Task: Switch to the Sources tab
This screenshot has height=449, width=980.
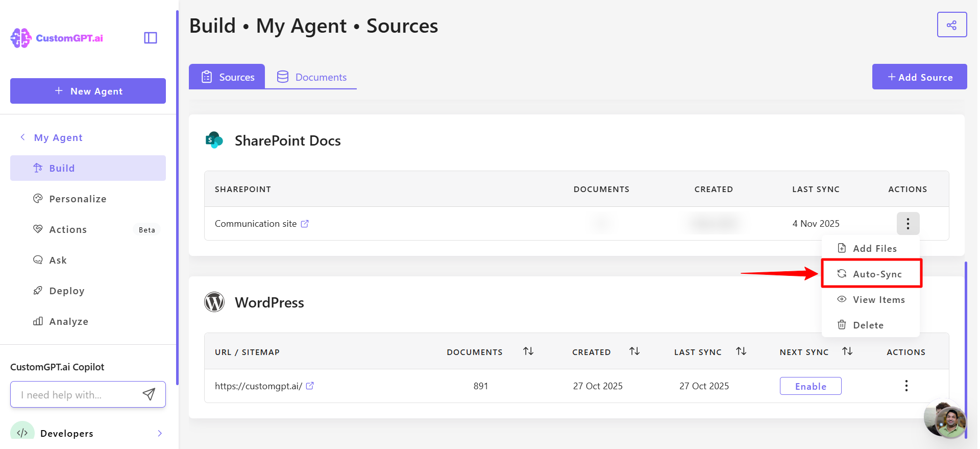Action: [x=227, y=77]
